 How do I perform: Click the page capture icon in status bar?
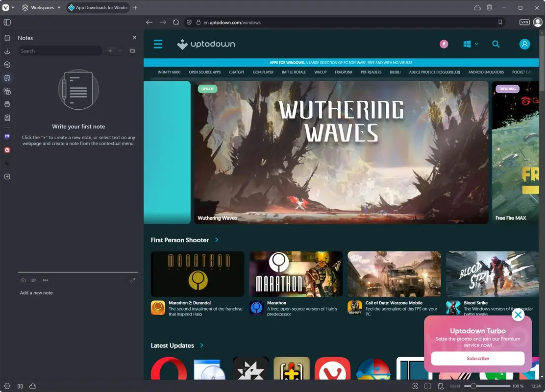click(415, 386)
